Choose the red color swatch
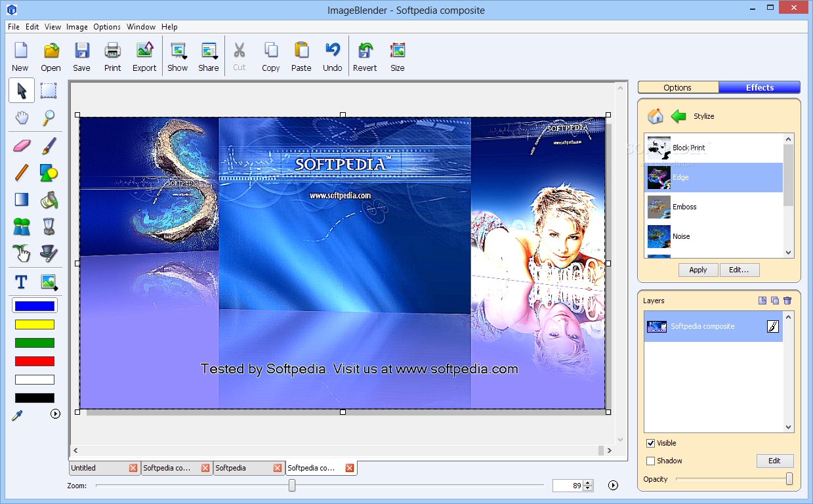 coord(35,361)
